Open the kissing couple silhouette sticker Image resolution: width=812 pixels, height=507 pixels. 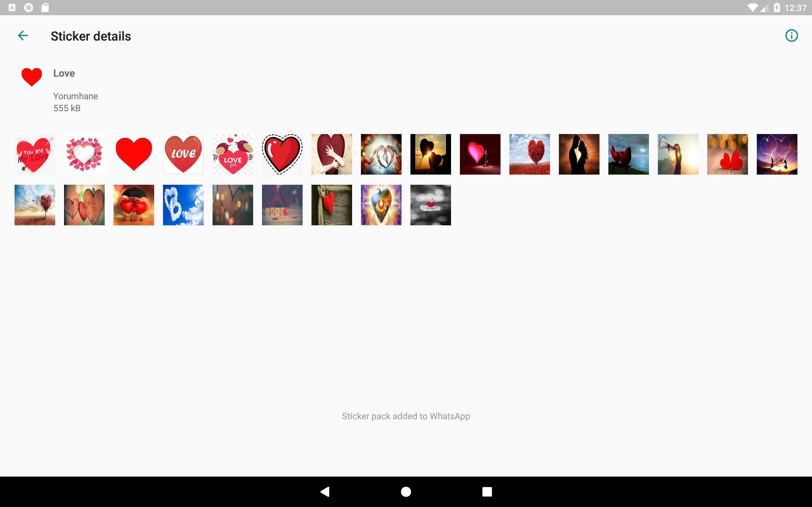(x=579, y=154)
